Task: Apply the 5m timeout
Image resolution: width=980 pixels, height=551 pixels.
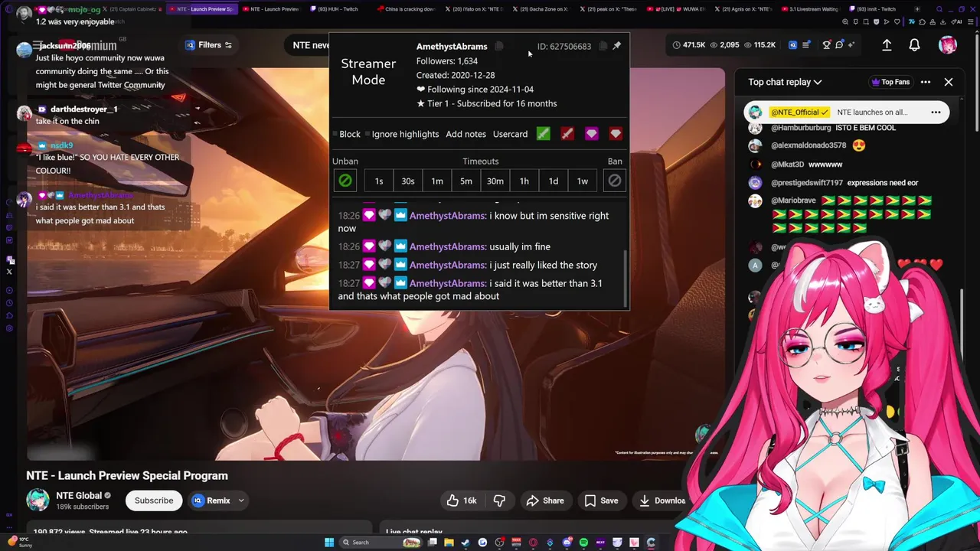Action: pyautogui.click(x=466, y=181)
